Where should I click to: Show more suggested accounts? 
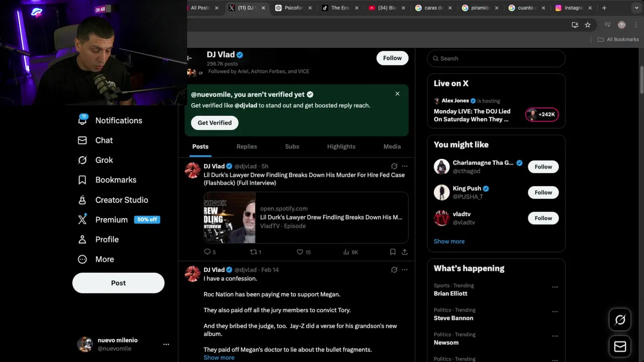click(449, 241)
